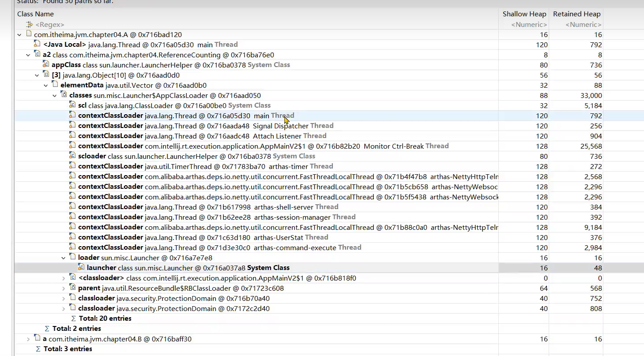Click the Attach Listener thread icon

pos(73,135)
